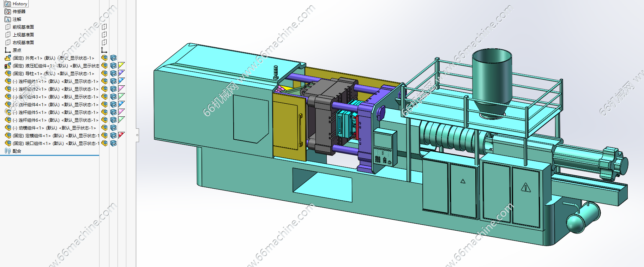Click the 注解 annotations folder icon

8,19
